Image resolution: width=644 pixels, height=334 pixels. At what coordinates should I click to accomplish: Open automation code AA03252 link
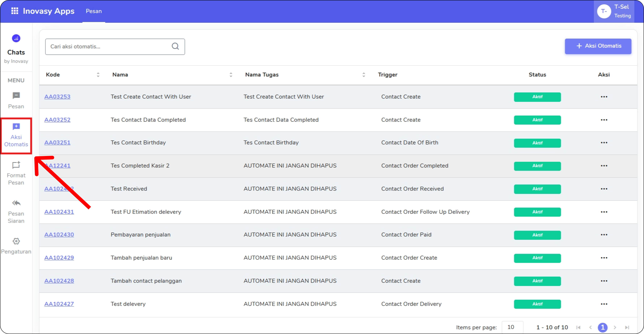[57, 120]
